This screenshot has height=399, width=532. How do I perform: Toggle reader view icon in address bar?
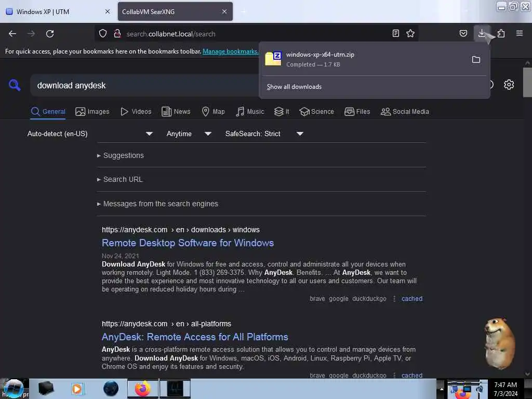pyautogui.click(x=395, y=33)
